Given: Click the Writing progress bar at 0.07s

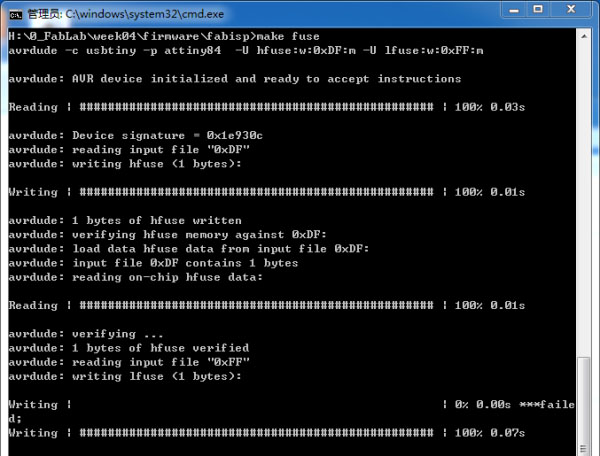Looking at the screenshot, I should pyautogui.click(x=256, y=433).
